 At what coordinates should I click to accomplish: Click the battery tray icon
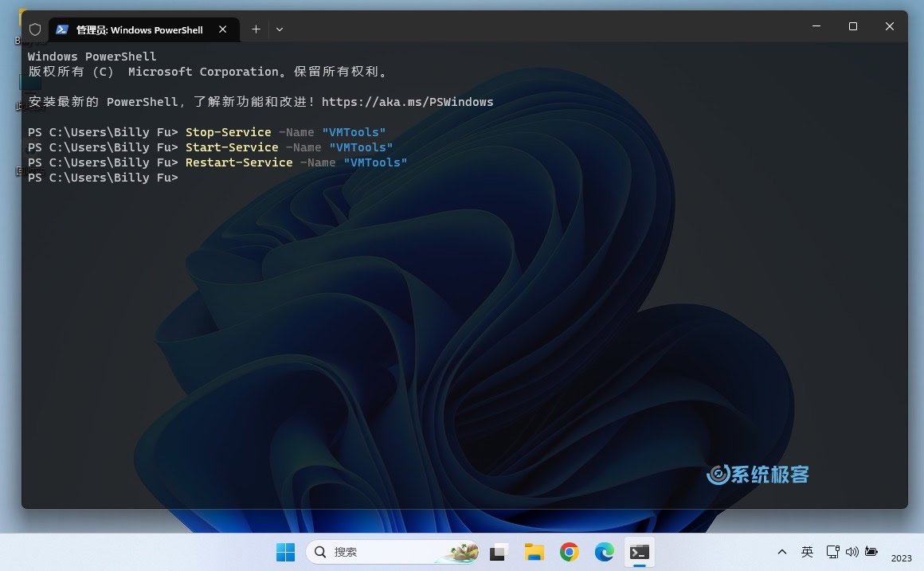871,552
